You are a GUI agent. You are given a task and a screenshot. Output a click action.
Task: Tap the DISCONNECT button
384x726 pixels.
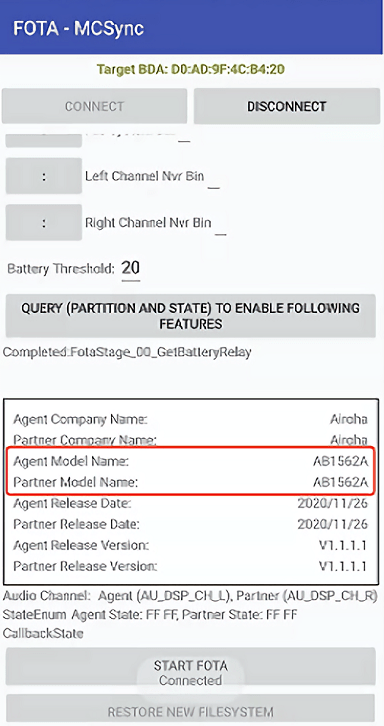[x=286, y=106]
